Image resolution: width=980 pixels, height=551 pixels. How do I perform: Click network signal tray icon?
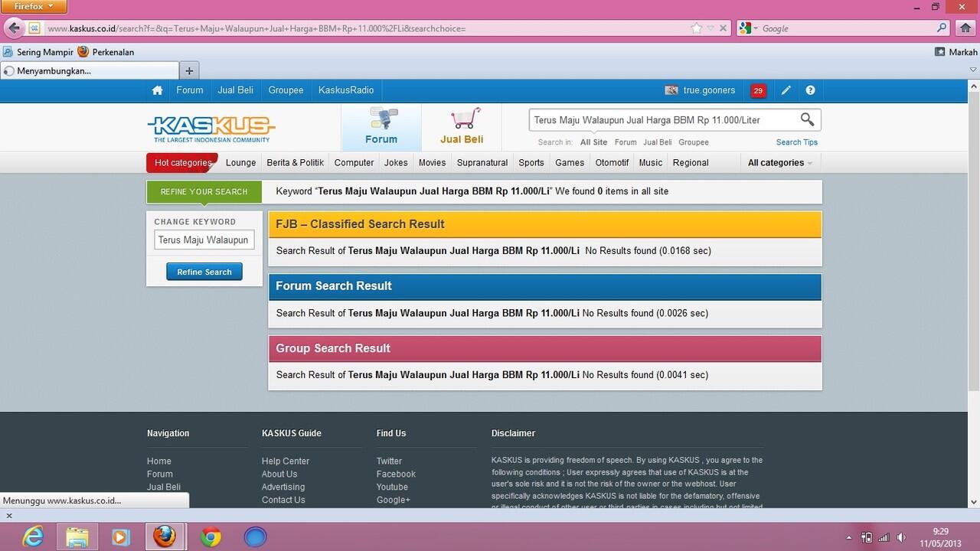tap(884, 537)
